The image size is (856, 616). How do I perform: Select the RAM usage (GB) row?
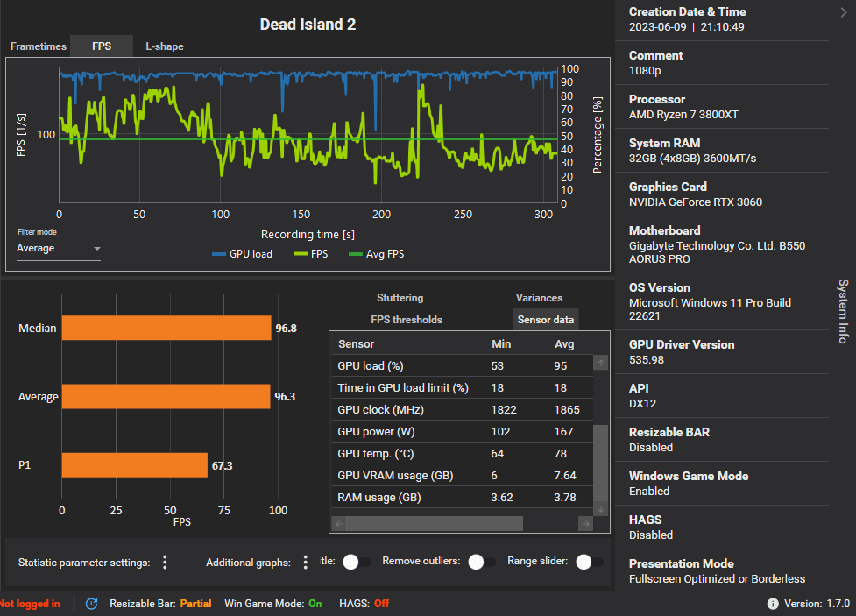coord(462,497)
